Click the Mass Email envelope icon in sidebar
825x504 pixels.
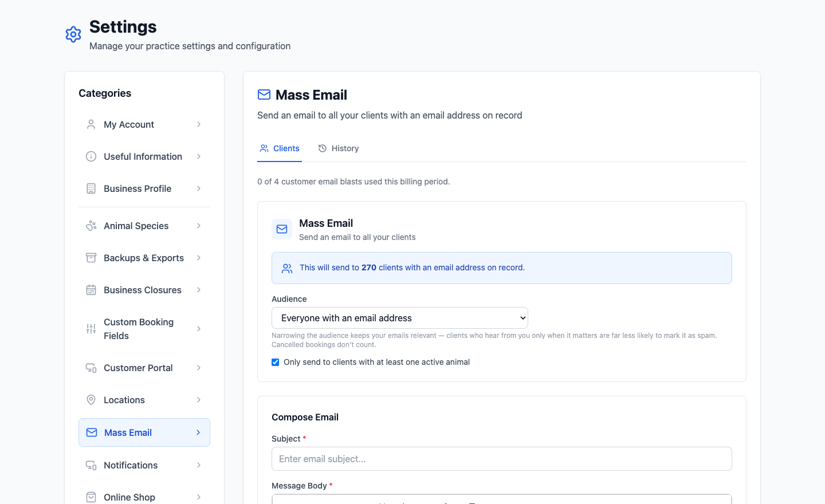[x=92, y=432]
